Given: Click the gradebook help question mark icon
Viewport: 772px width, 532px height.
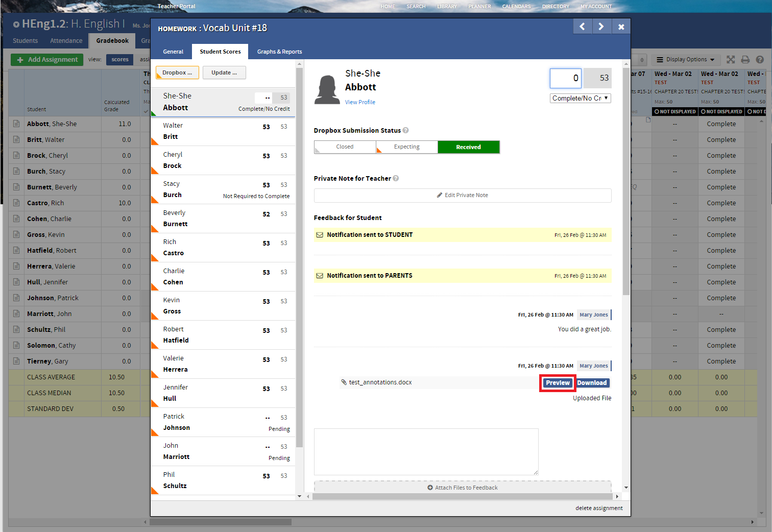Looking at the screenshot, I should [759, 60].
